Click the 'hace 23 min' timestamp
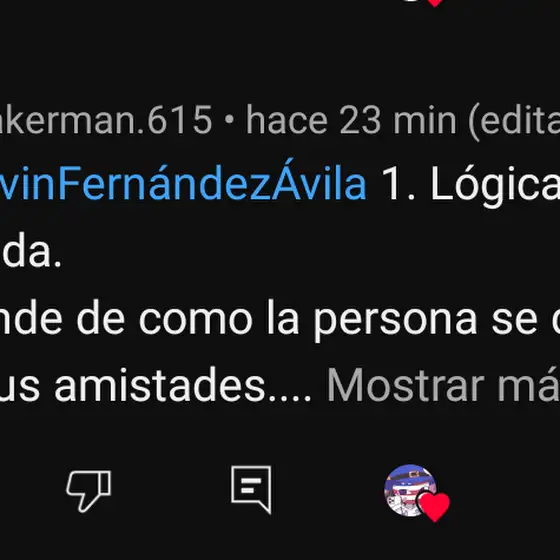Image resolution: width=560 pixels, height=560 pixels. [351, 120]
